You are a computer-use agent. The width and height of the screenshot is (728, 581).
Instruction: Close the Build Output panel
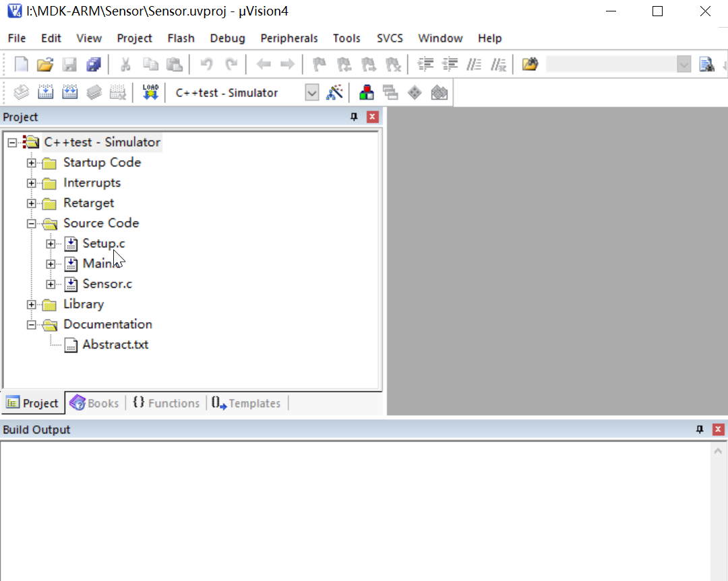(x=718, y=429)
